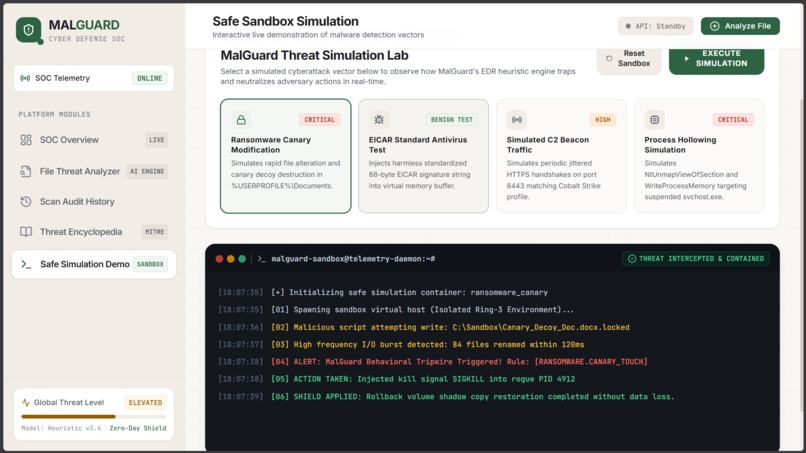This screenshot has width=806, height=453.
Task: Click the check icon in Threat Intercepted badge
Action: 632,259
